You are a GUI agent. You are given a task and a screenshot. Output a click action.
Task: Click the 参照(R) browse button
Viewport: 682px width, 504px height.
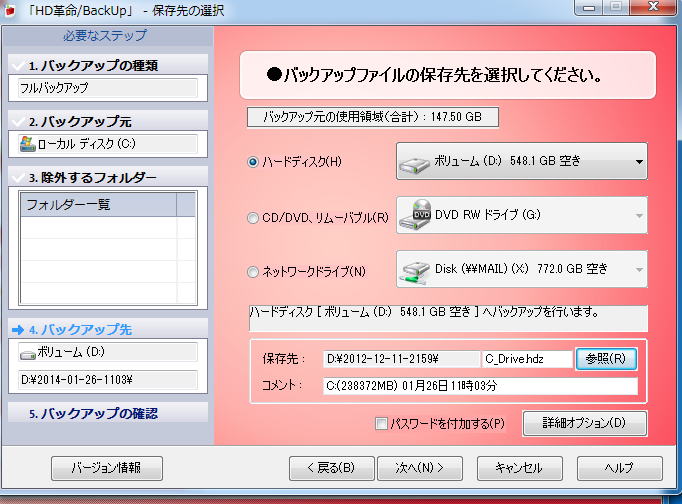[606, 358]
